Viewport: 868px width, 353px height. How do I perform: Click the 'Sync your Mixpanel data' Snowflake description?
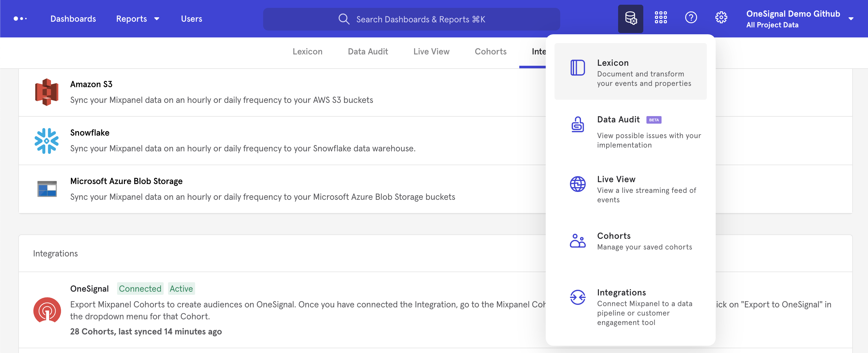[x=243, y=148]
